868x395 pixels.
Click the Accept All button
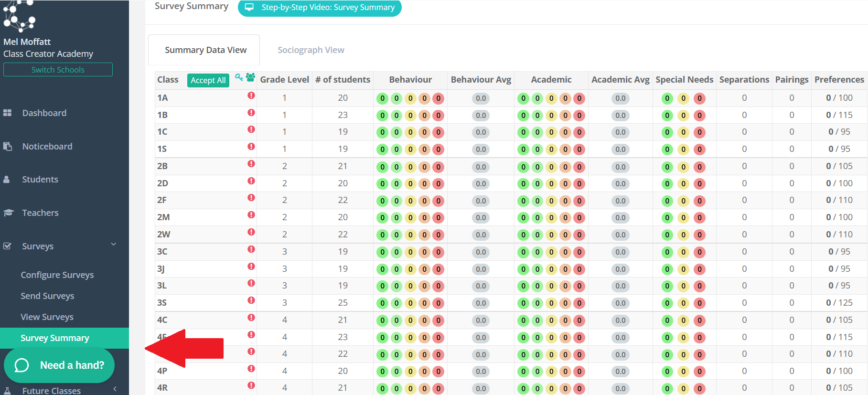pyautogui.click(x=208, y=80)
